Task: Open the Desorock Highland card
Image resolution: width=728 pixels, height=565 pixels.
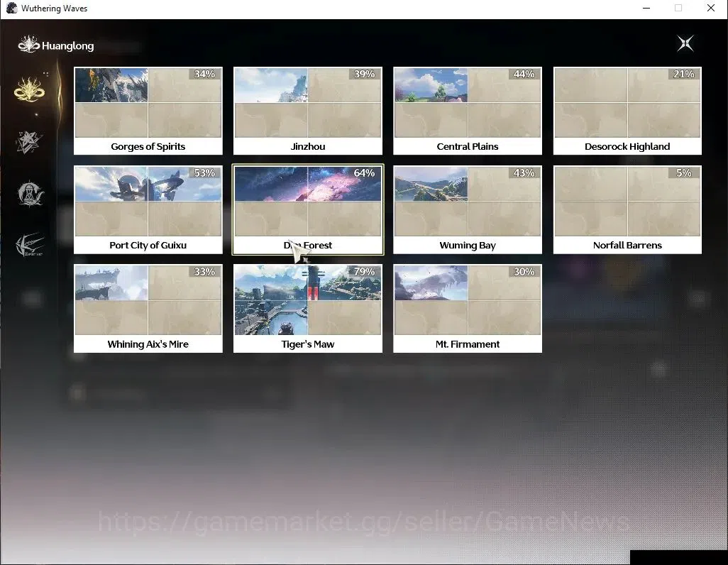Action: (627, 111)
